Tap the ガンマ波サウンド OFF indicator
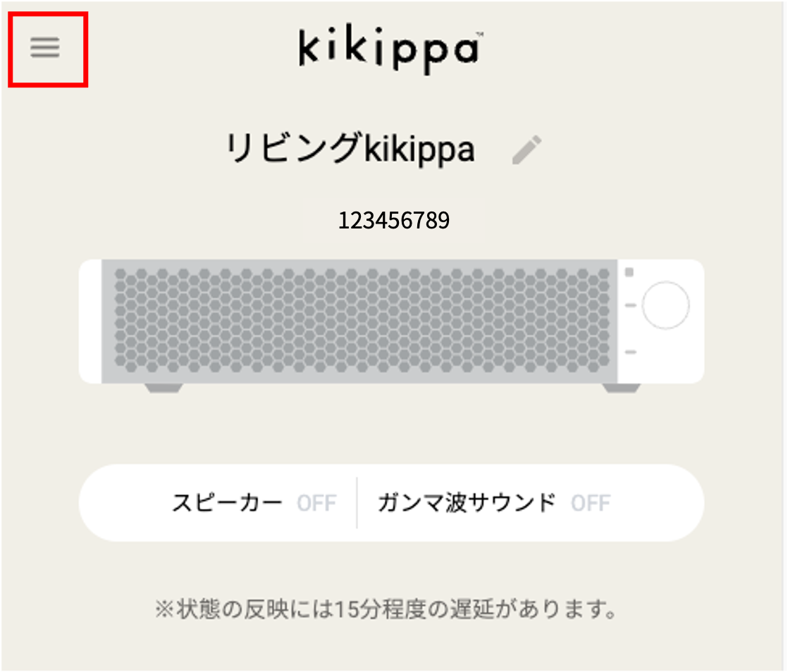 pos(589,502)
